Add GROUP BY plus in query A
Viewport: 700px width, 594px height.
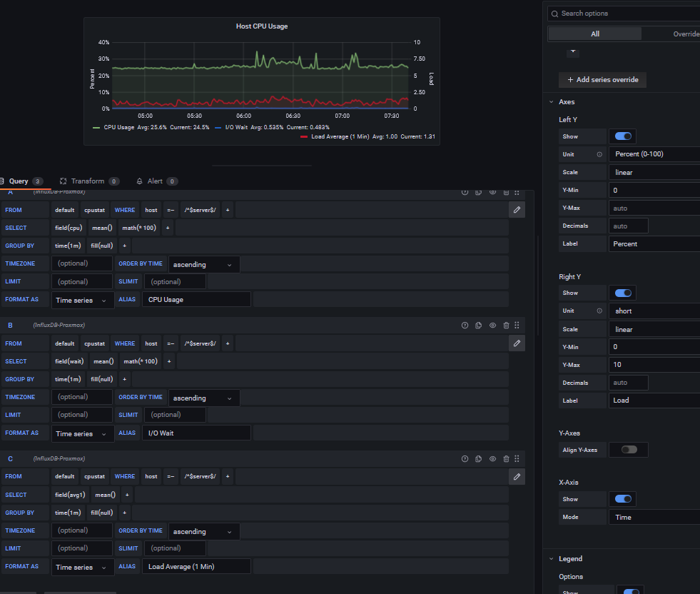click(x=125, y=246)
